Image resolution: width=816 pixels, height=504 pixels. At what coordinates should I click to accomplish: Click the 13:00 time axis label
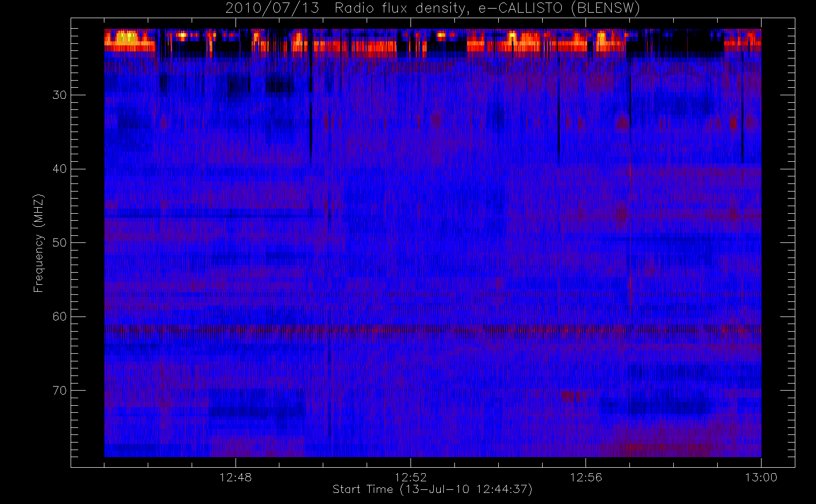[761, 477]
